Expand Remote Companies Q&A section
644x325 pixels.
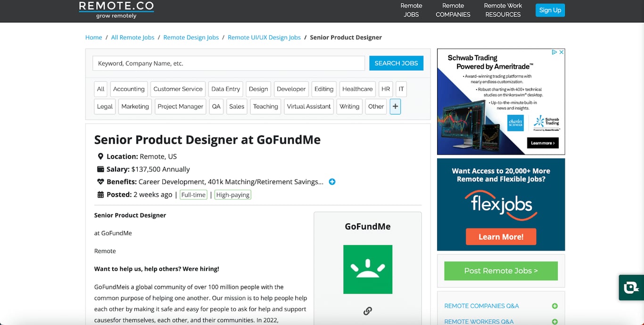(554, 306)
